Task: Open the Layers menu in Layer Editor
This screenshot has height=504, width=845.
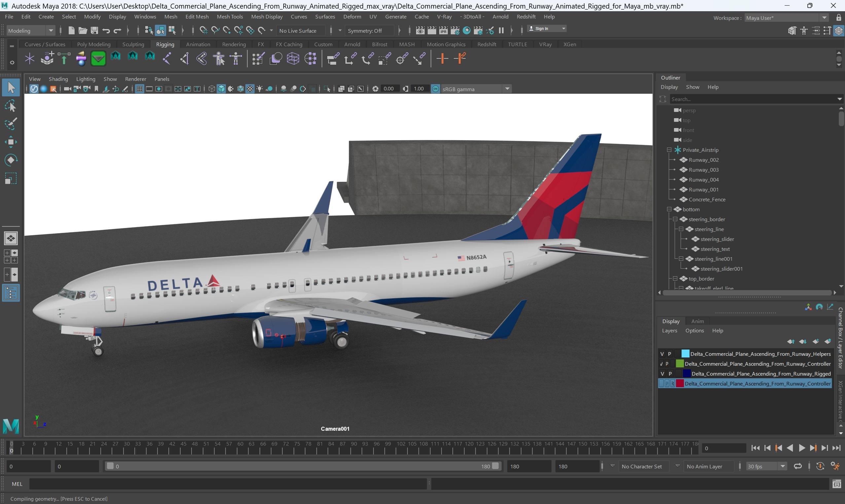Action: click(x=669, y=330)
